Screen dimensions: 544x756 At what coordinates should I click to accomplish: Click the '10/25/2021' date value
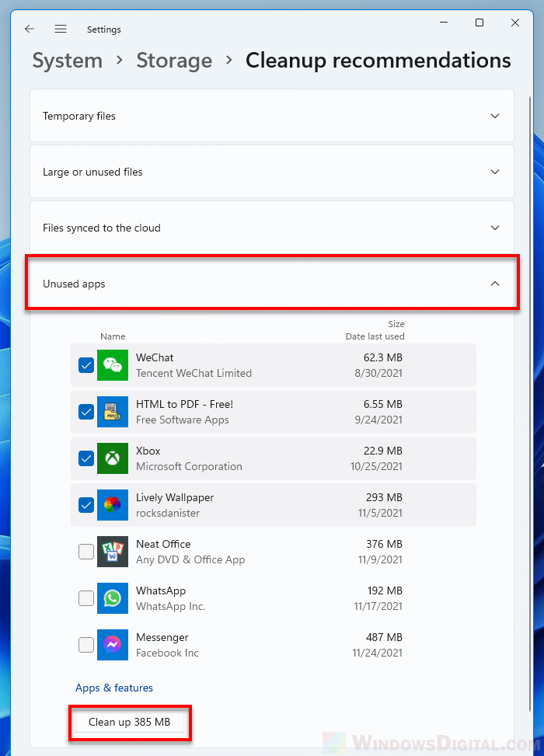(x=376, y=467)
